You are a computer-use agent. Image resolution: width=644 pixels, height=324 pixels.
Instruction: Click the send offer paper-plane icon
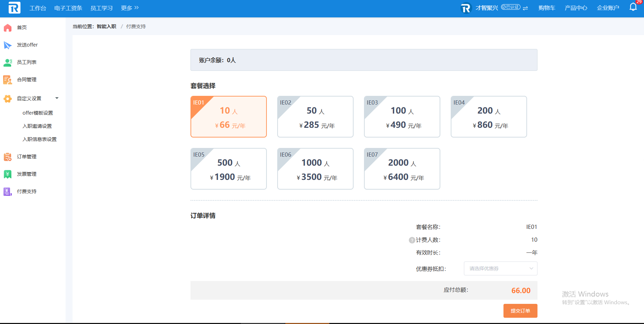pyautogui.click(x=8, y=45)
